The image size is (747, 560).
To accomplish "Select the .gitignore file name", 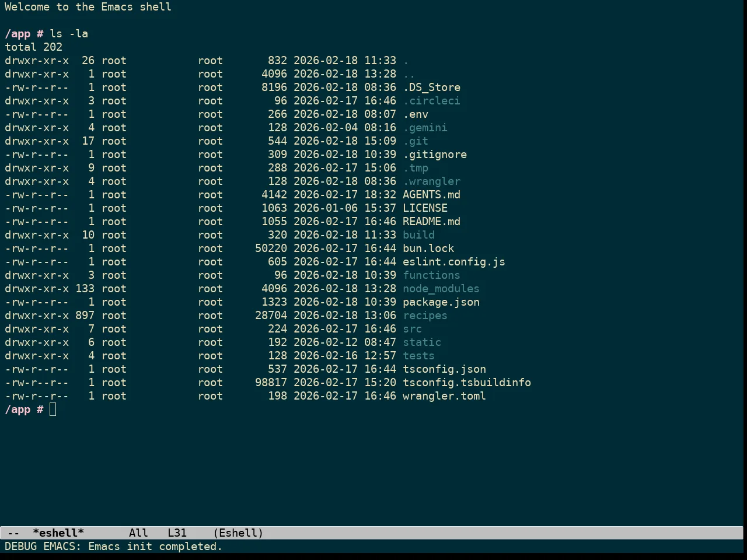I will coord(435,155).
